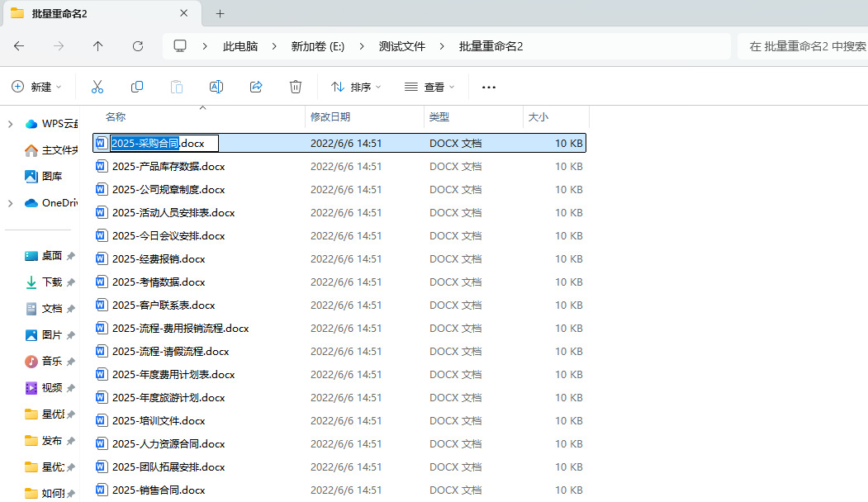
Task: Open 音乐 music in sidebar
Action: click(44, 362)
